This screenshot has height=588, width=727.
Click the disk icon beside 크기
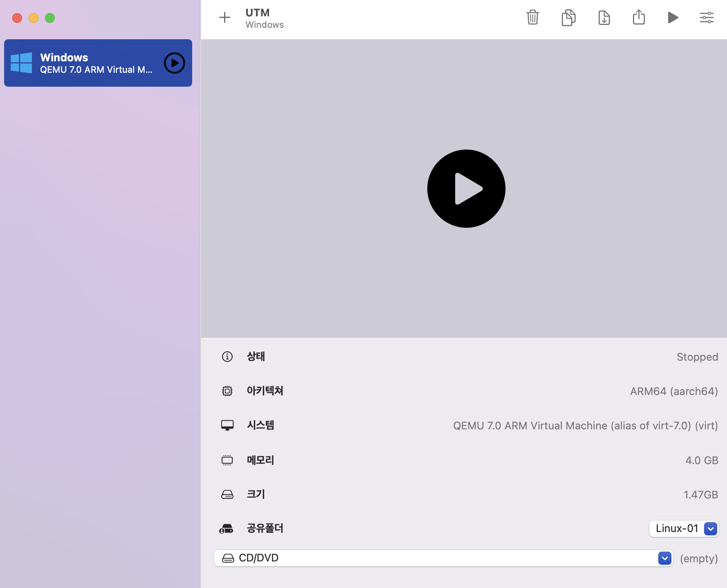pyautogui.click(x=227, y=494)
